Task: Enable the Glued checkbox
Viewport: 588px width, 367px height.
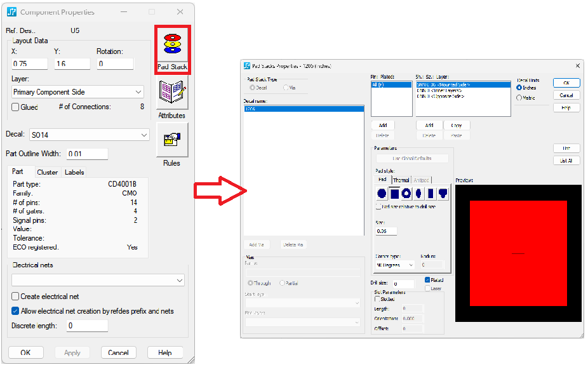Action: point(15,107)
